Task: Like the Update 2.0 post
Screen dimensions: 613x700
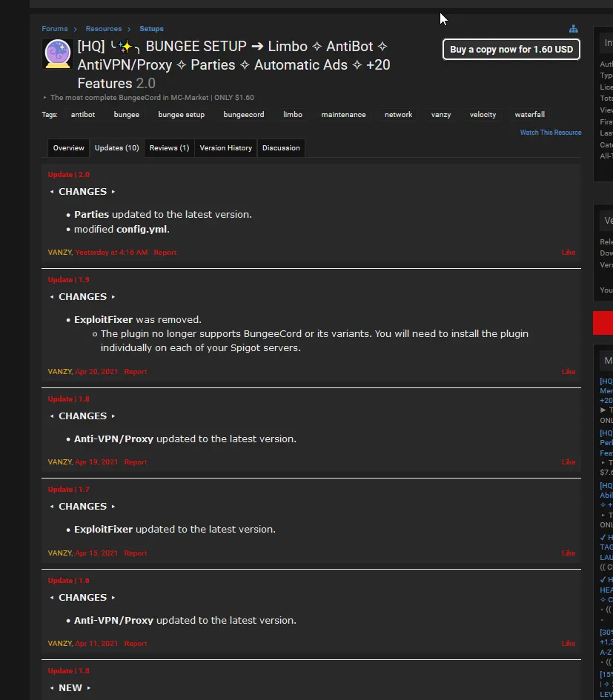Action: click(x=569, y=253)
